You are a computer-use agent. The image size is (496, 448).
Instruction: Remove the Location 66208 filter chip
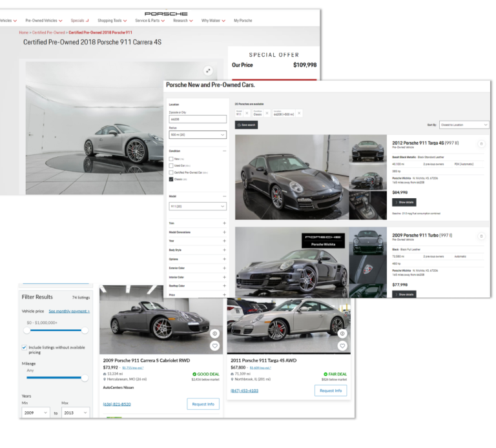click(x=299, y=113)
